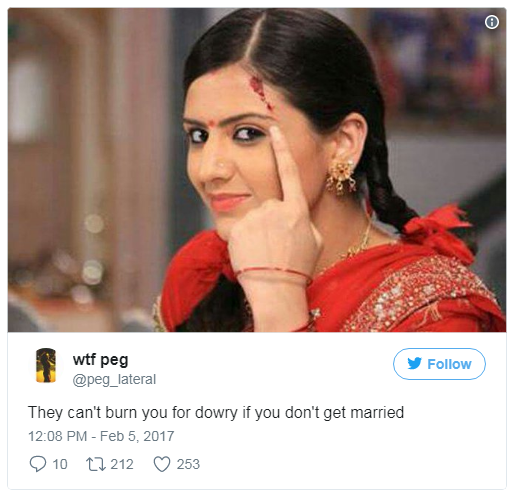
Task: View the 10 replies count
Action: pos(60,464)
